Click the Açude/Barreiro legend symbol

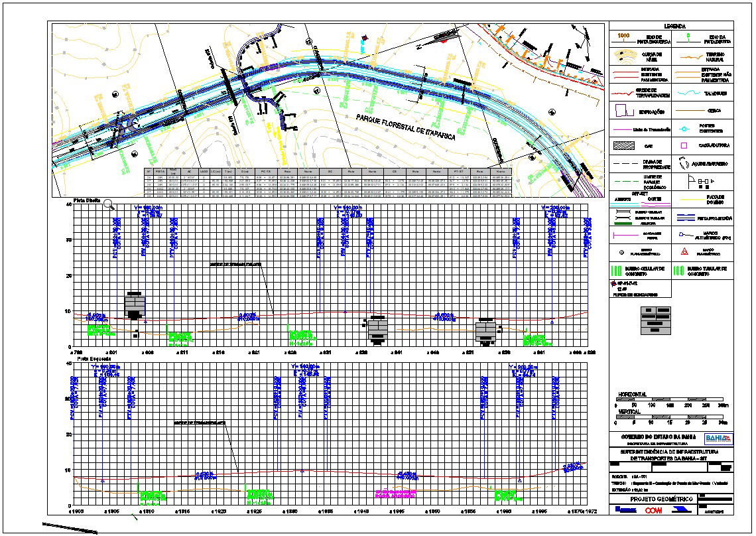[x=684, y=163]
